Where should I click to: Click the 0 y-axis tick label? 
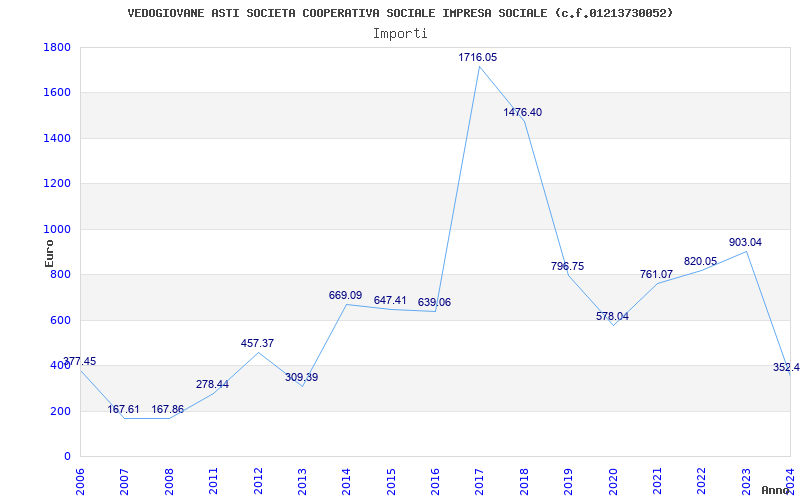point(67,457)
